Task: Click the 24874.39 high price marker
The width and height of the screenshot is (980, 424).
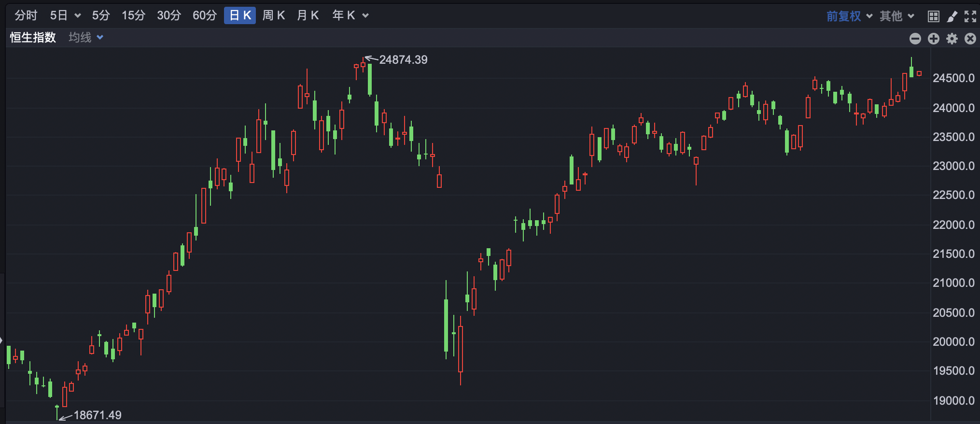Action: (x=403, y=60)
